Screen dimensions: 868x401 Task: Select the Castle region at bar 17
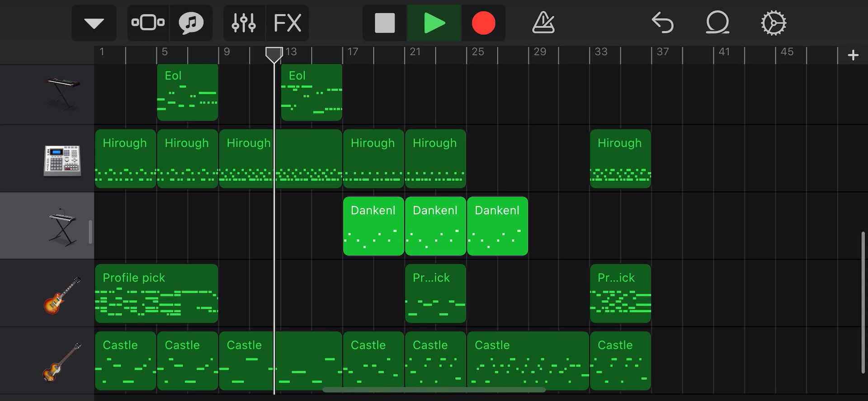(373, 361)
